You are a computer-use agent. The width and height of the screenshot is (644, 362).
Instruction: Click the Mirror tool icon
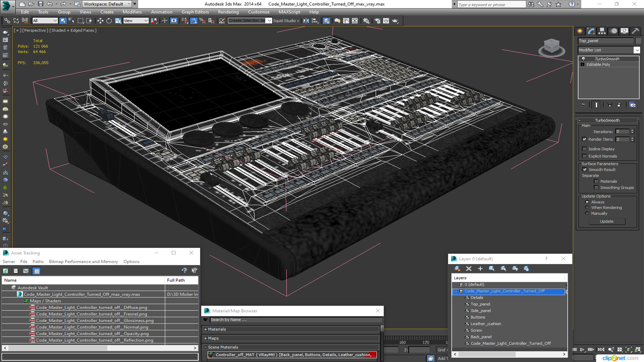click(306, 21)
